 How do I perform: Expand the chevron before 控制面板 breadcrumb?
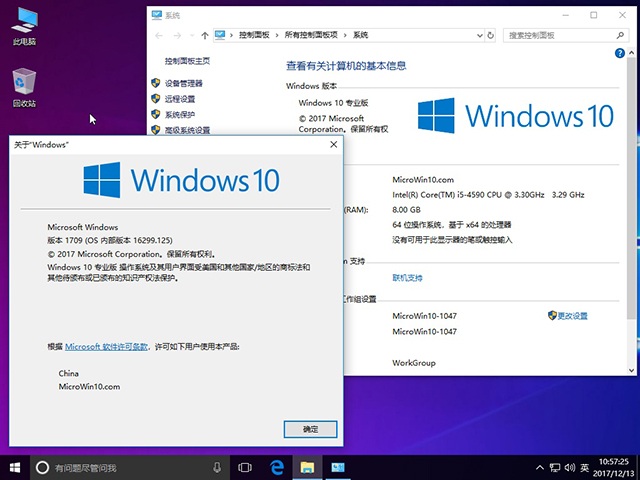coord(231,35)
